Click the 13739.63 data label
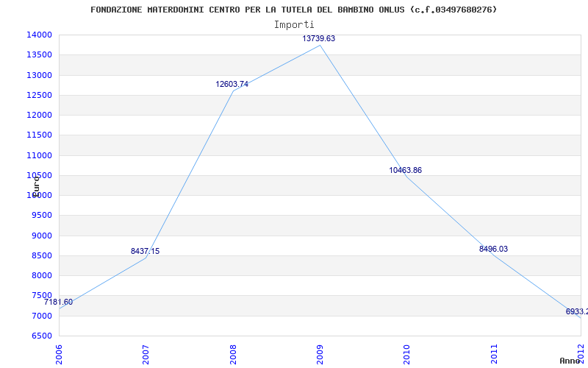Image resolution: width=588 pixels, height=368 pixels. click(x=319, y=39)
